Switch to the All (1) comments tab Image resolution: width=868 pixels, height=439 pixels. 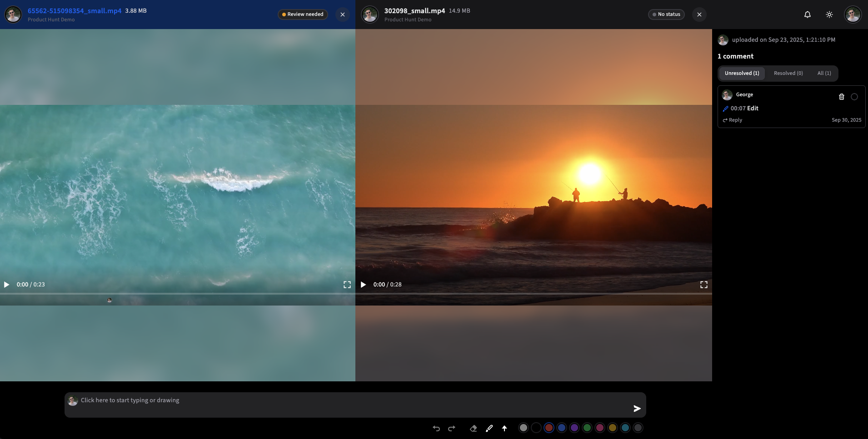click(x=824, y=73)
